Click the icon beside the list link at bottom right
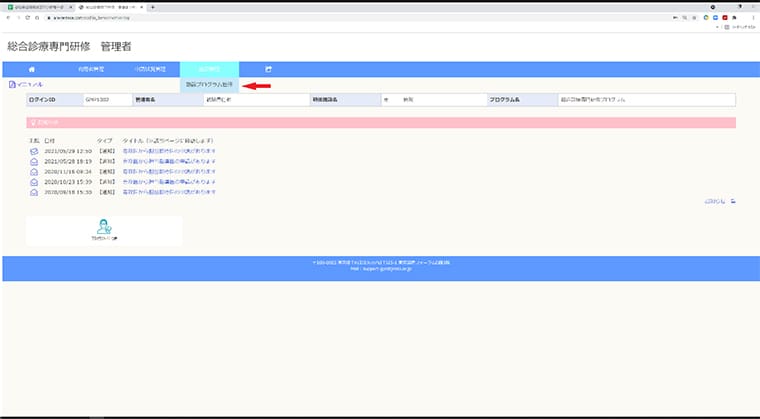This screenshot has height=419, width=760. (x=733, y=201)
